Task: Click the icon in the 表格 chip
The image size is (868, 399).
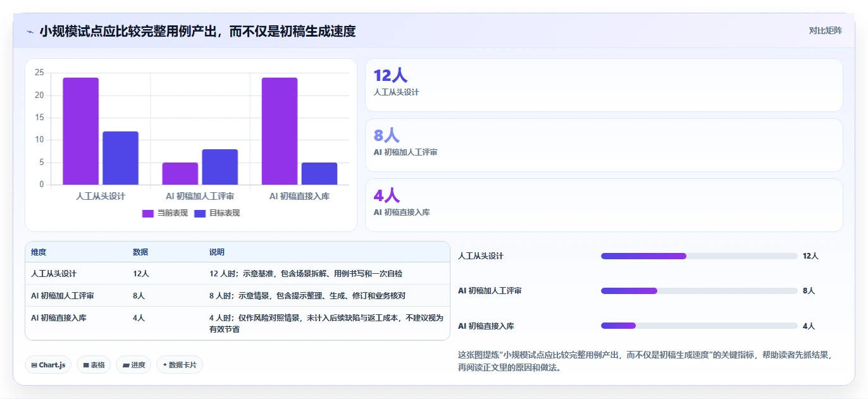Action: coord(86,365)
